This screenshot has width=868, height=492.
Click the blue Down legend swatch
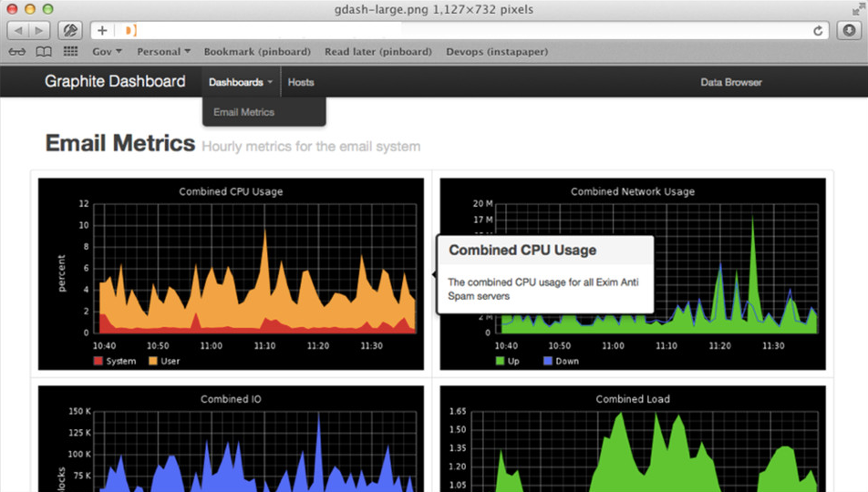[547, 361]
